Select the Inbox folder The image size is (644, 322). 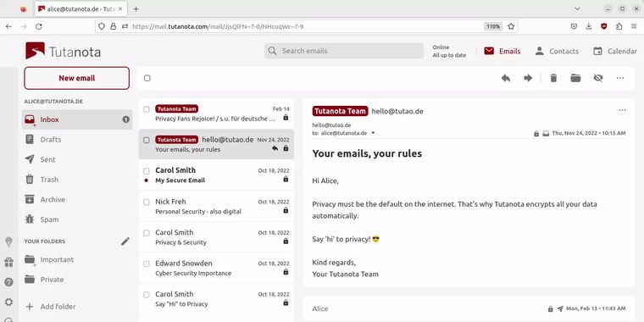77,119
